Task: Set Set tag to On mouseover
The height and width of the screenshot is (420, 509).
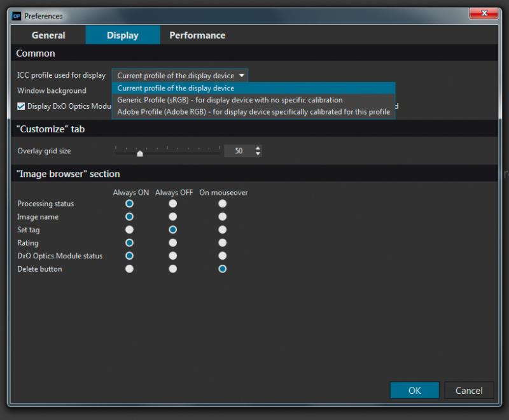Action: coord(222,230)
